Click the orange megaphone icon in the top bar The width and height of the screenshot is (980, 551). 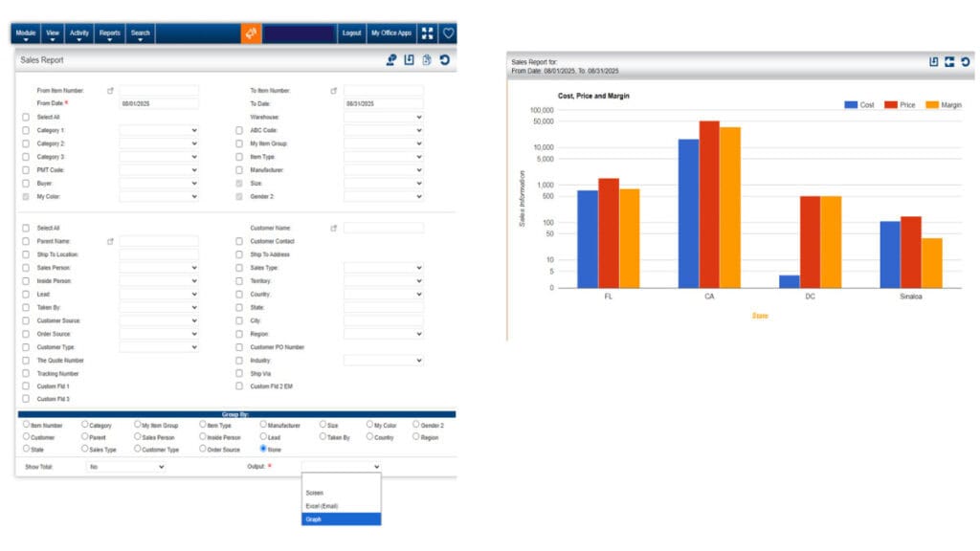pos(251,33)
